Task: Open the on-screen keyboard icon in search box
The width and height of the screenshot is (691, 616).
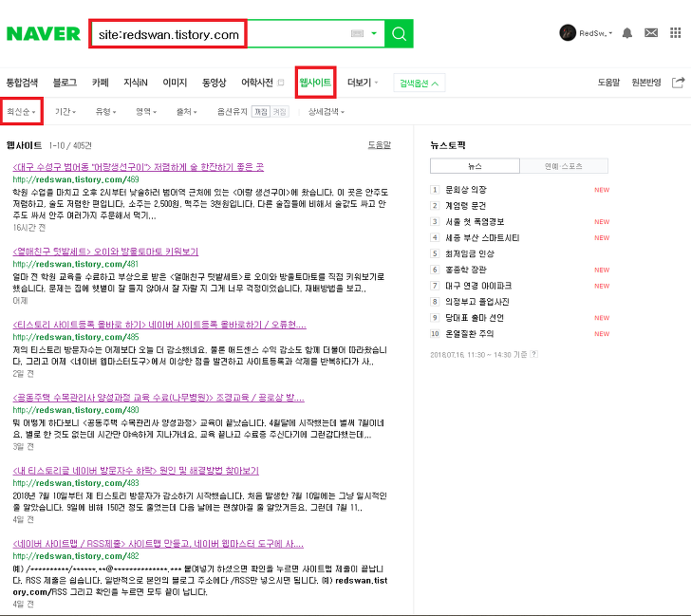Action: click(x=357, y=33)
